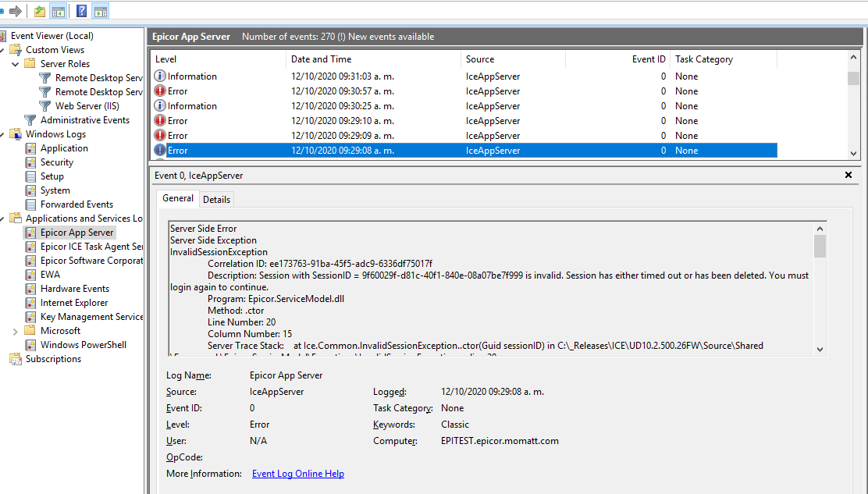Open the Event Log Online Help link
Viewport: 868px width, 494px height.
[298, 474]
